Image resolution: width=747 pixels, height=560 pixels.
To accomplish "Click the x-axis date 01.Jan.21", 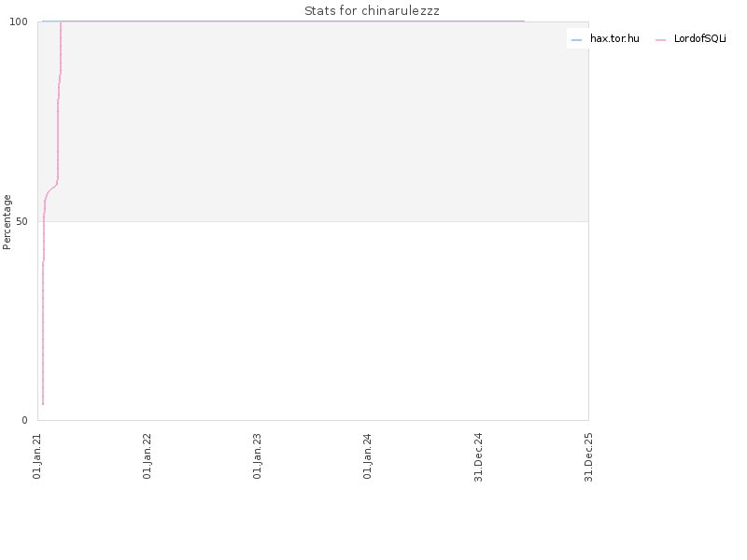I will [37, 455].
